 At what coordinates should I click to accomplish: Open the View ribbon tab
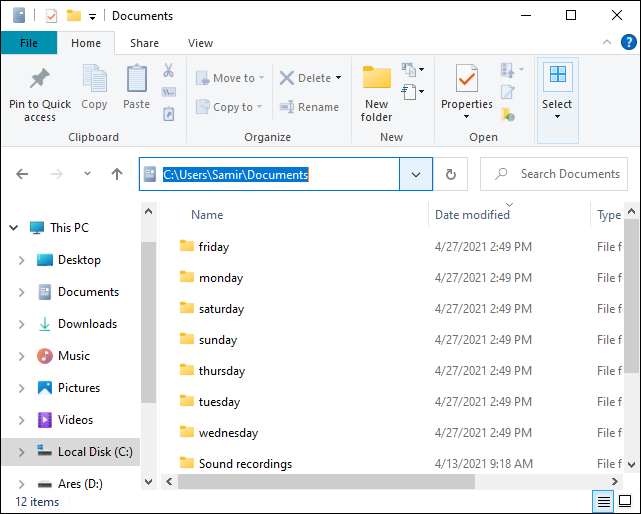click(x=200, y=43)
